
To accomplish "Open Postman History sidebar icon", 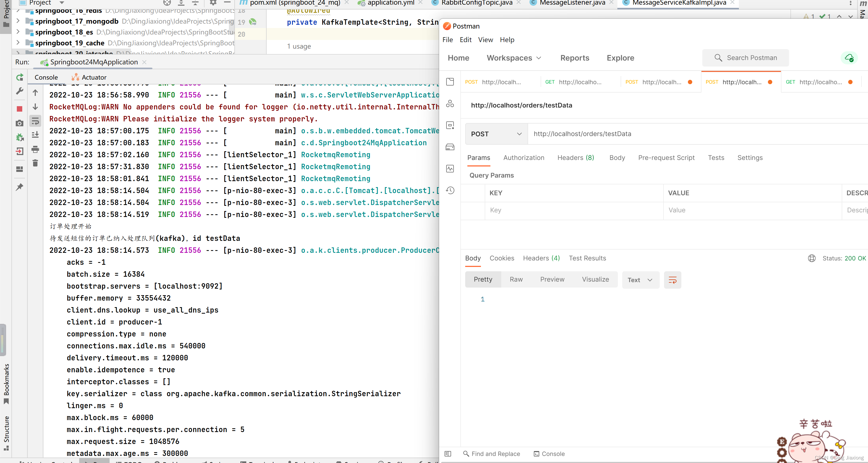I will point(450,191).
